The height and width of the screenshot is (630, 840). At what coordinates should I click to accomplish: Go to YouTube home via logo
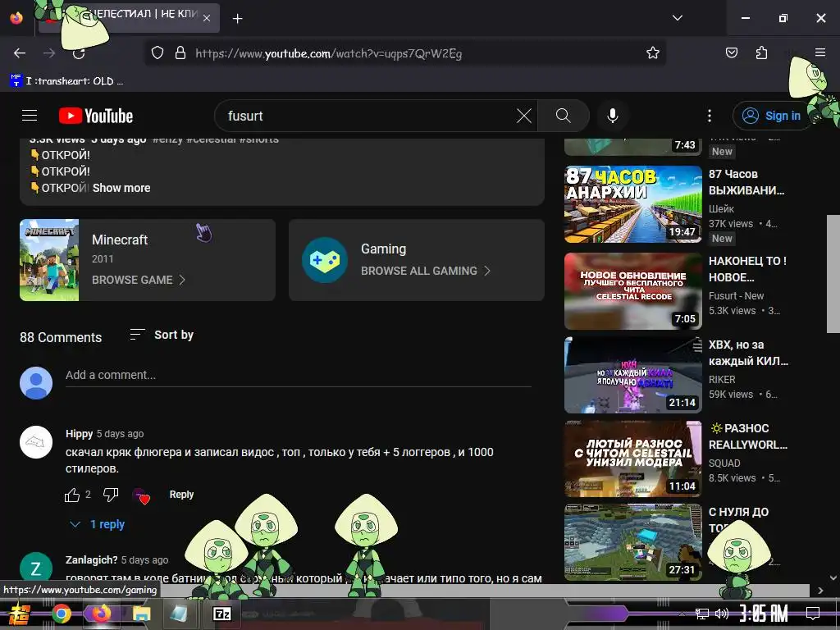(96, 116)
